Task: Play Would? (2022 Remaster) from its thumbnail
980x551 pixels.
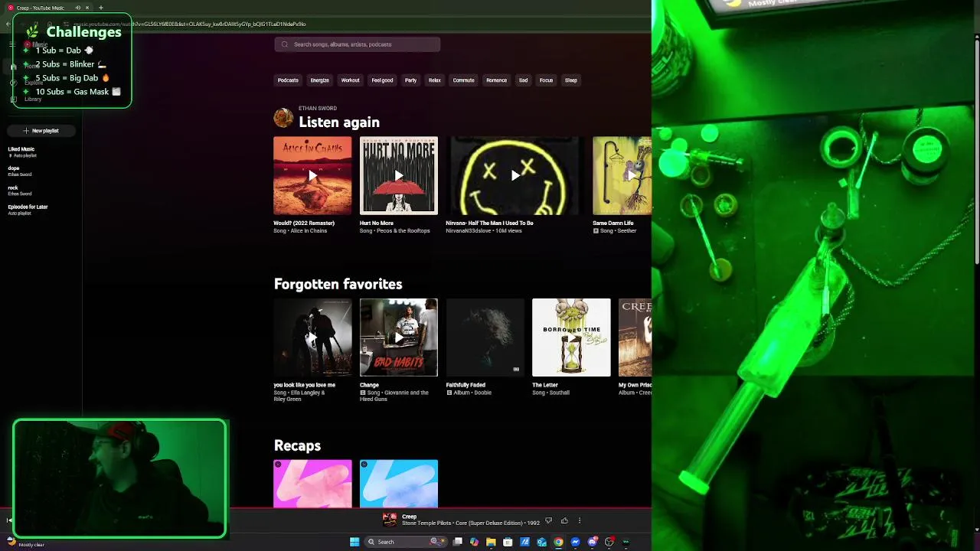Action: [x=312, y=176]
